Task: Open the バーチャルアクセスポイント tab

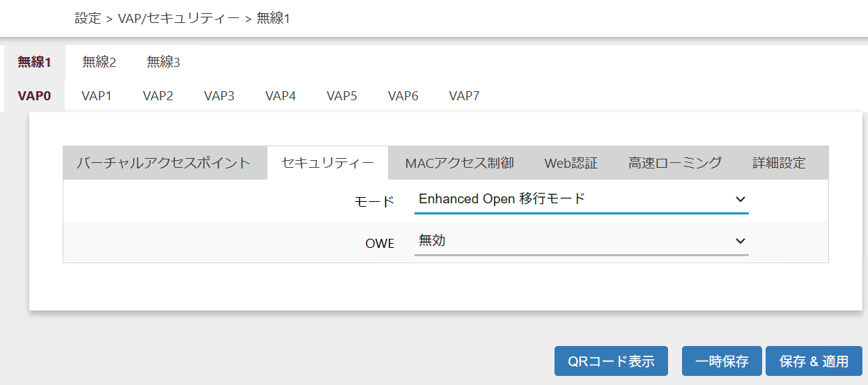Action: point(164,163)
